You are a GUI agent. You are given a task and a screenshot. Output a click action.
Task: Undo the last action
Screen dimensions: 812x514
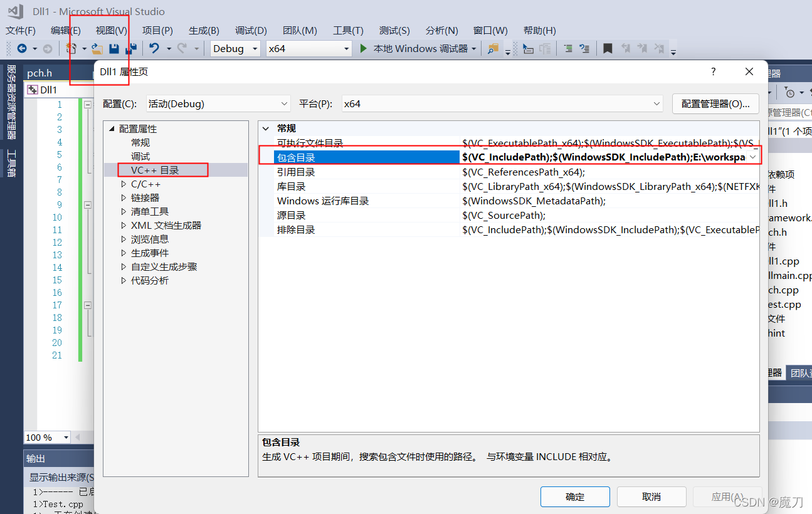click(155, 48)
